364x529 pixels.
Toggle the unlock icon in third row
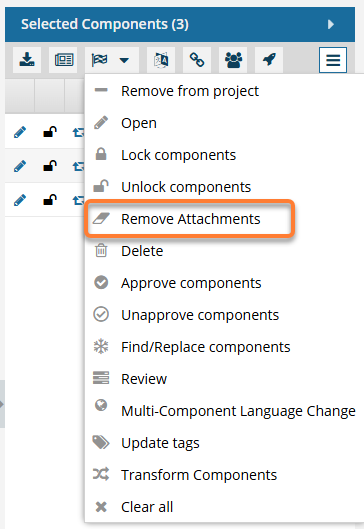(50, 200)
